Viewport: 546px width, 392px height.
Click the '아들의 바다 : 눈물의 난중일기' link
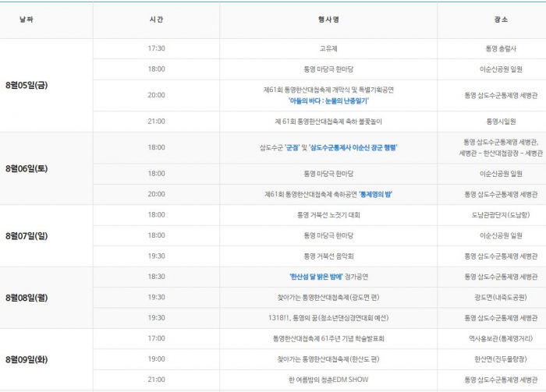[328, 101]
